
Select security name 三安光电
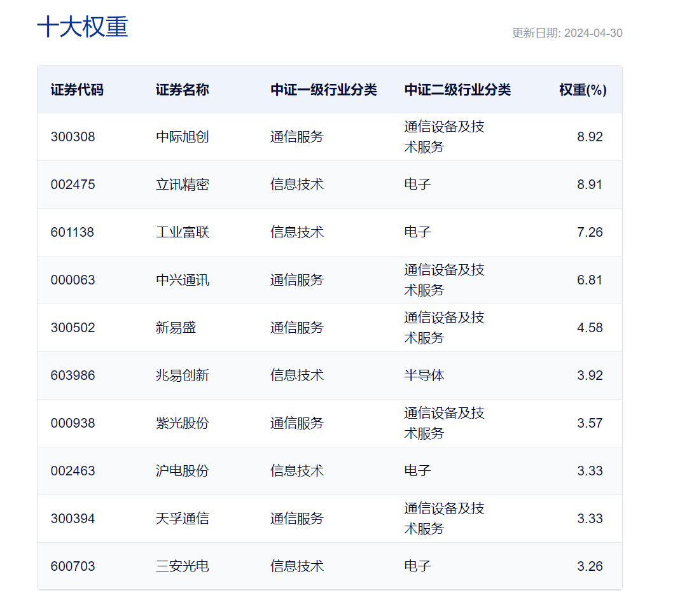point(183,567)
